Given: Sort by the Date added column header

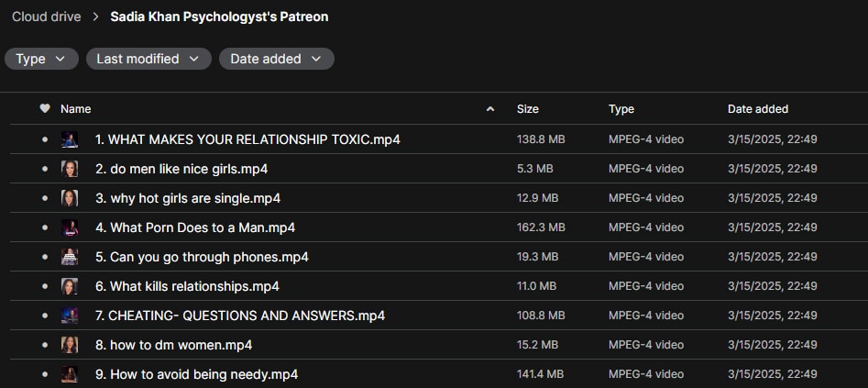Looking at the screenshot, I should pos(758,109).
